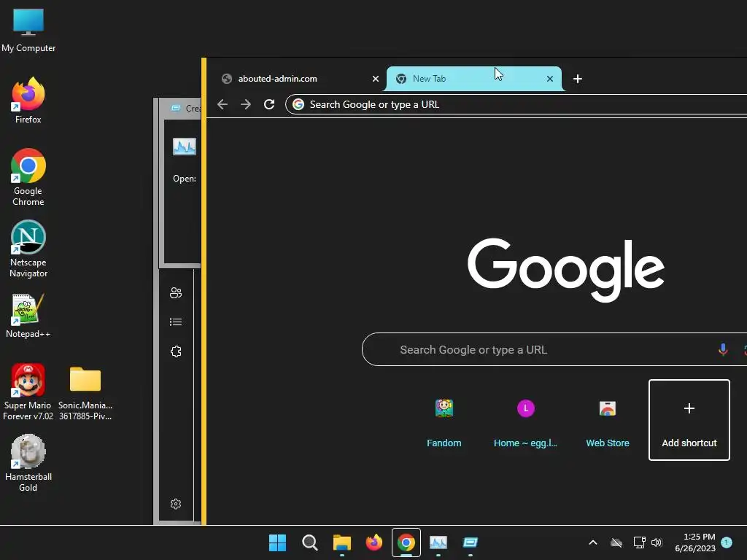Screen dimensions: 747x560
Task: Select Super Mario Forever v7.02 shortcut
Action: click(x=28, y=392)
